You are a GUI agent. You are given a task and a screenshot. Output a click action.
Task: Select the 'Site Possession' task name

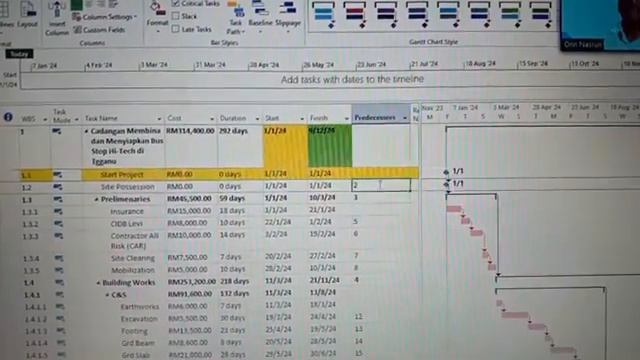pos(128,187)
